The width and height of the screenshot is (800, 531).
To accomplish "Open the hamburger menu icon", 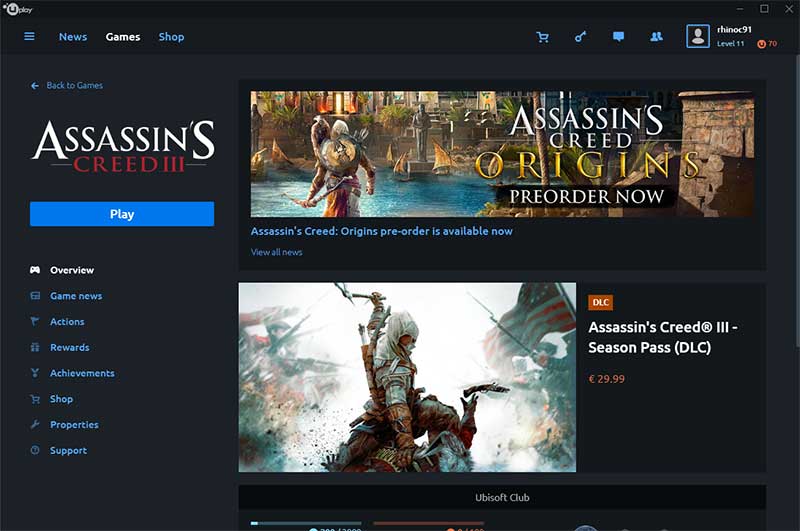I will 29,36.
